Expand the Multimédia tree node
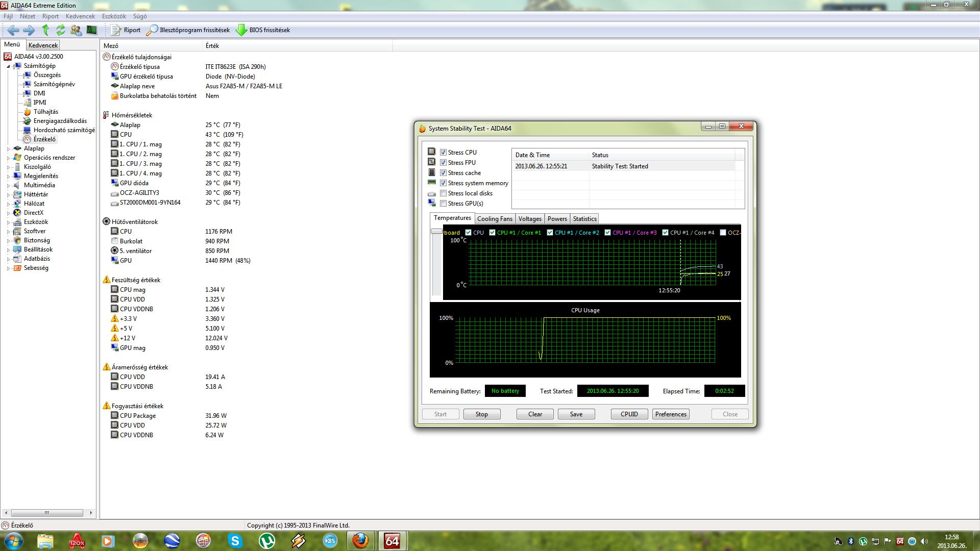Viewport: 980px width, 551px height. click(8, 186)
